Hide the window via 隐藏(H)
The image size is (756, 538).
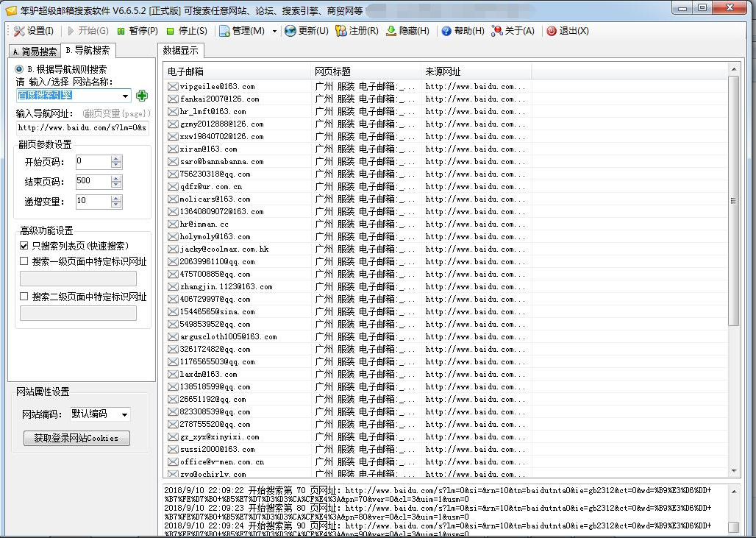coord(408,31)
